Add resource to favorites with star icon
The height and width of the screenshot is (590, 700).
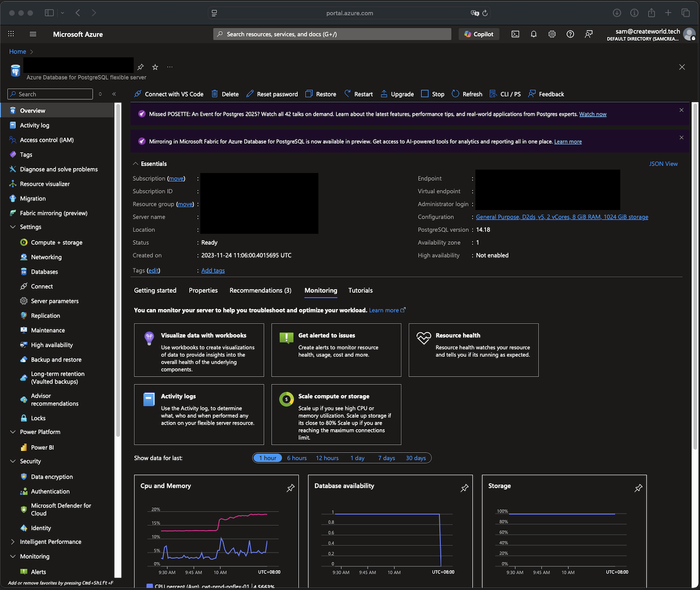click(x=155, y=67)
